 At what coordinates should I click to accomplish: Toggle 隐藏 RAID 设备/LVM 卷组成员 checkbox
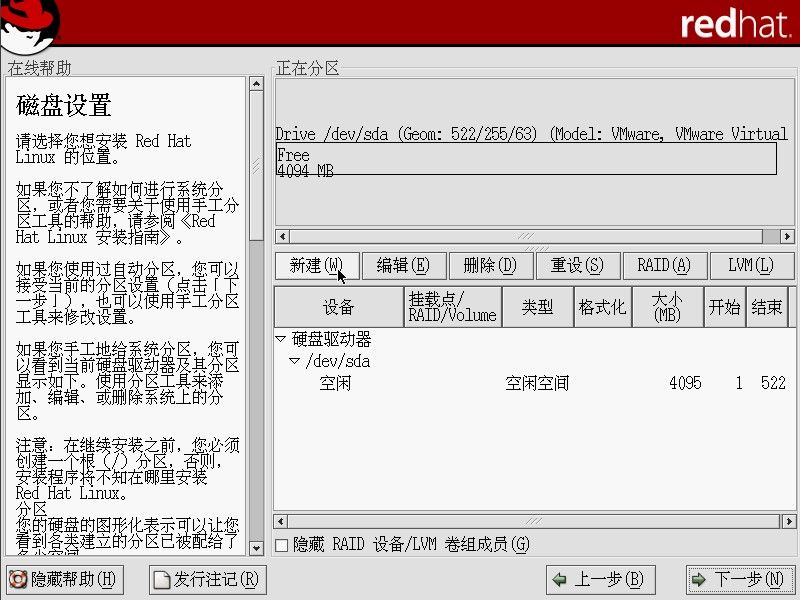click(282, 545)
